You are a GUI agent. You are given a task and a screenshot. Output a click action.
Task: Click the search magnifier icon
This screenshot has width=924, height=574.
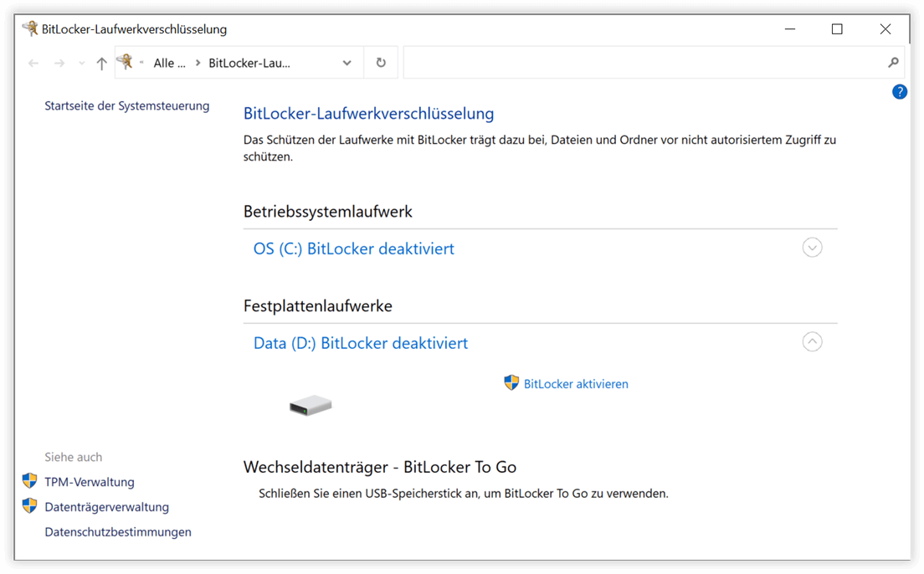(x=893, y=63)
